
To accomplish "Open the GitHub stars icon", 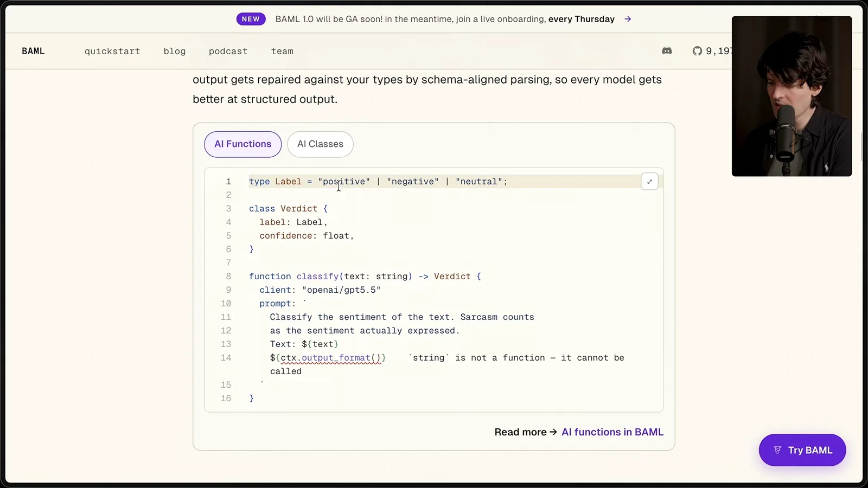I will (x=697, y=51).
